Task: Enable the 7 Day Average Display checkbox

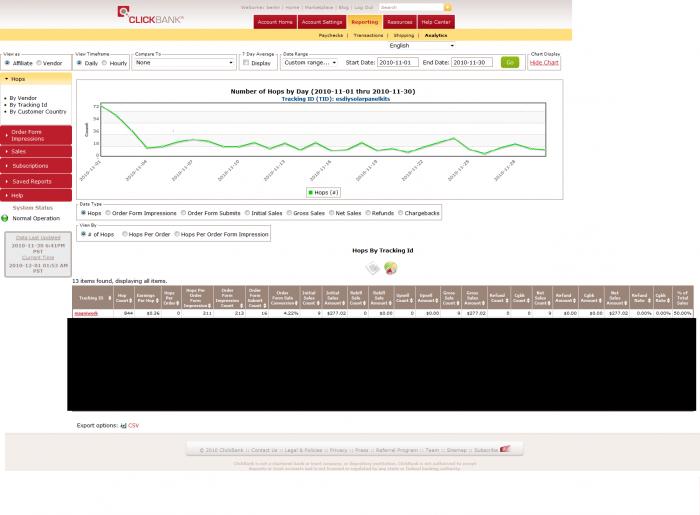Action: pos(246,62)
